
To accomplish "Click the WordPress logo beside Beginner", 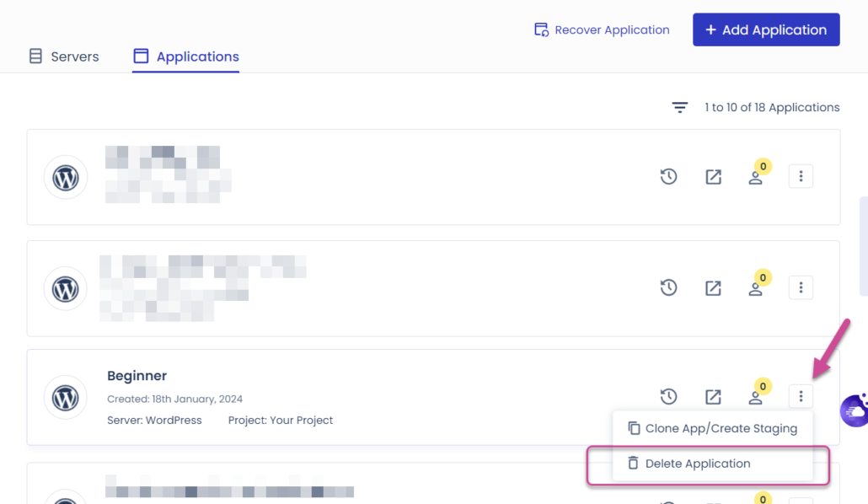I will 66,398.
